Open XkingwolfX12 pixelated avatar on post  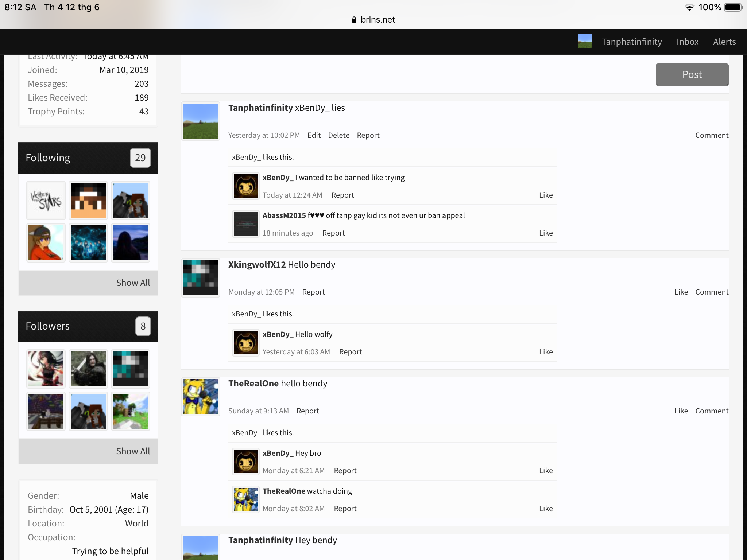(201, 278)
